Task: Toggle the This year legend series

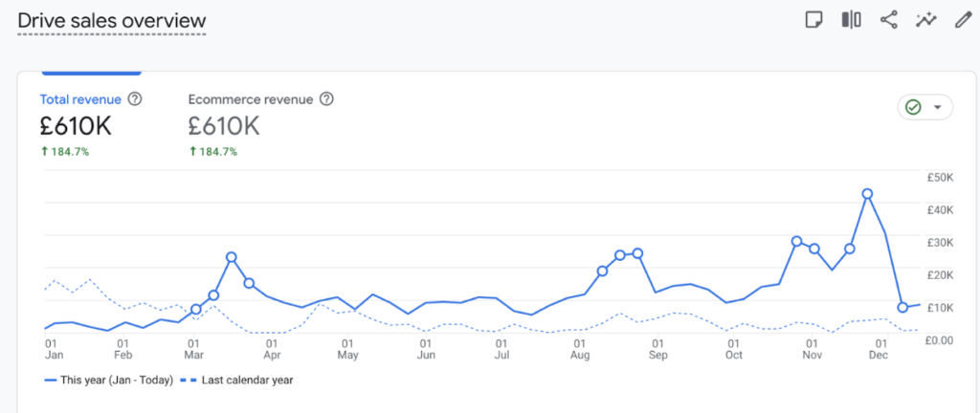Action: click(109, 380)
